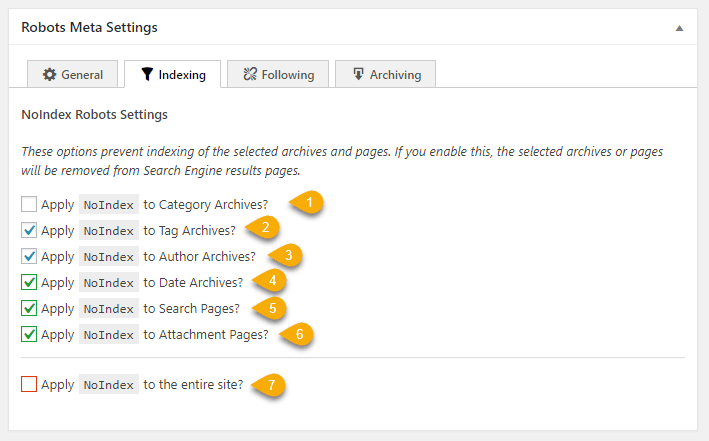709x441 pixels.
Task: Click the archive box icon on Archiving tab
Action: tap(356, 75)
